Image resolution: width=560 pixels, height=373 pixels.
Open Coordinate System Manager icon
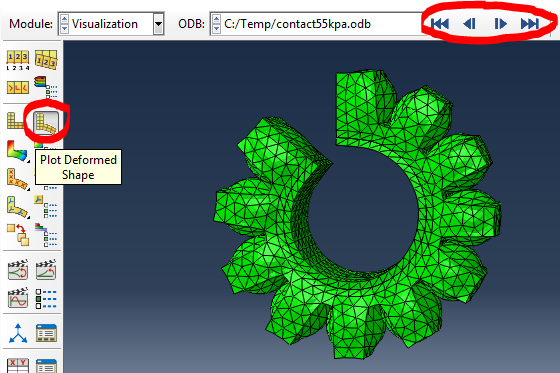coord(46,333)
